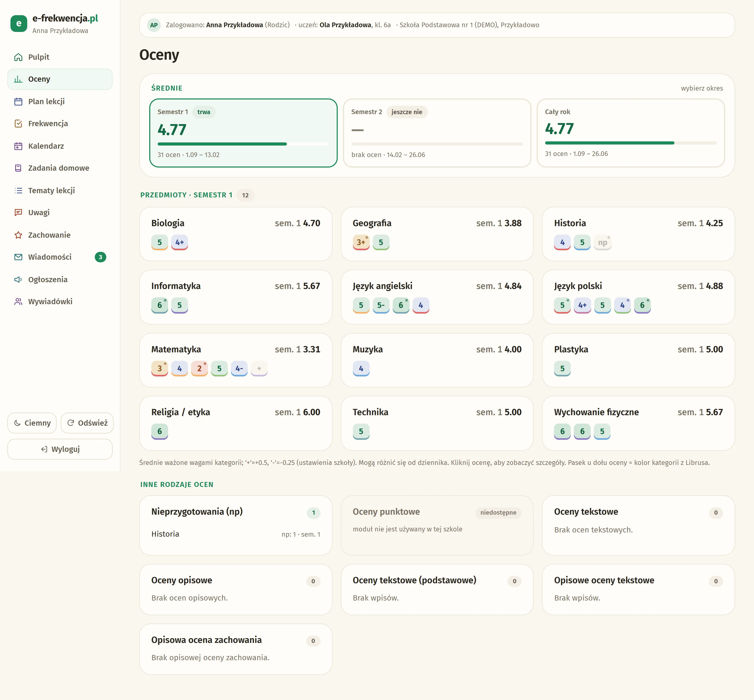Click Semestr 1 progress bar
This screenshot has height=700, width=754.
point(243,144)
